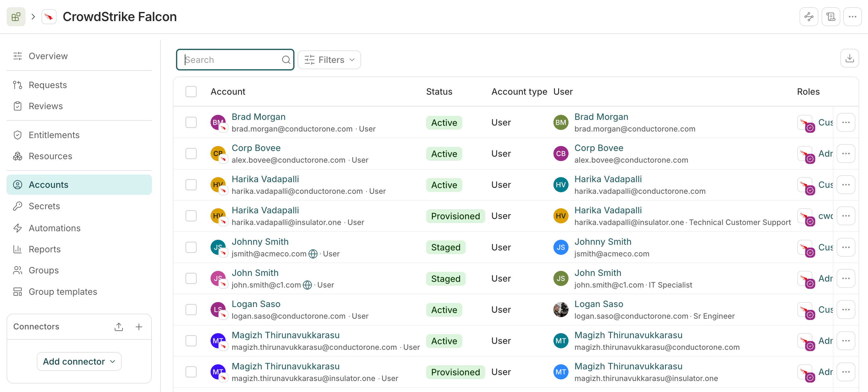Click globe icon next to jsmith@acmeco.com
868x392 pixels.
pos(313,254)
